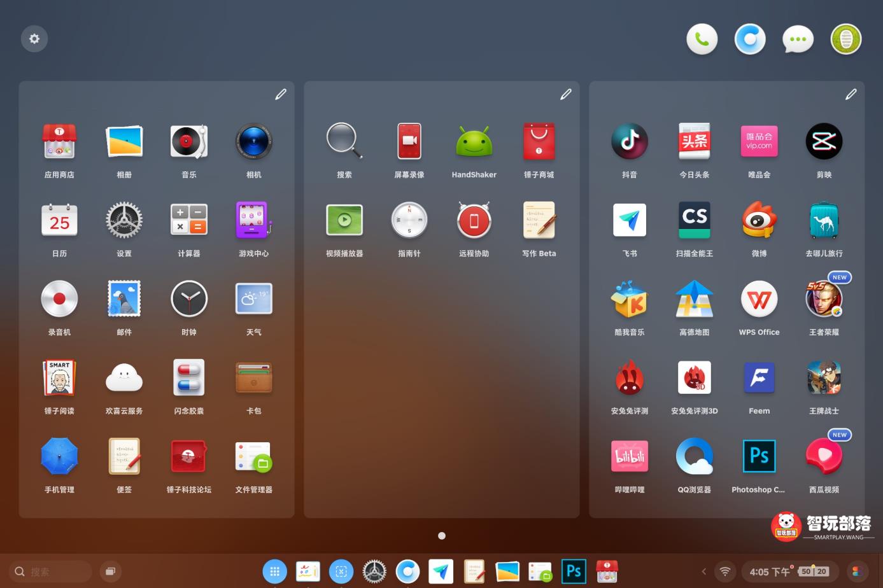Open 文件管理器 file manager in the grid

254,457
